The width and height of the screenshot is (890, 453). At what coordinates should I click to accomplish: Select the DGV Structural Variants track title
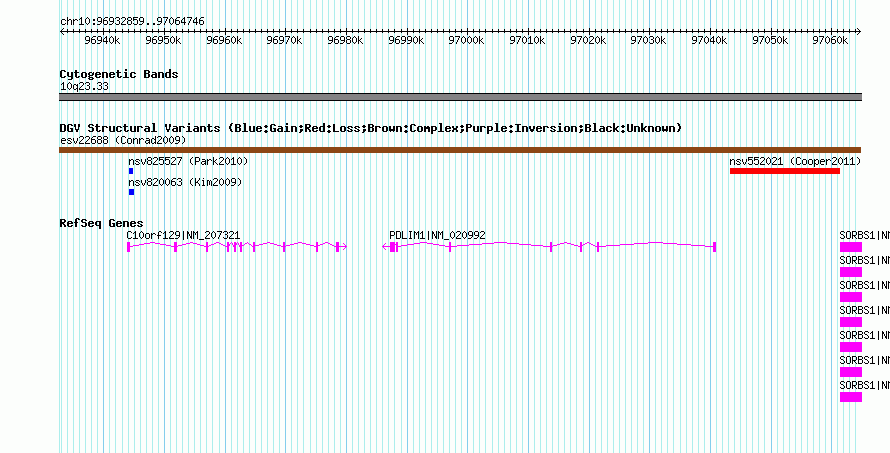(x=371, y=128)
